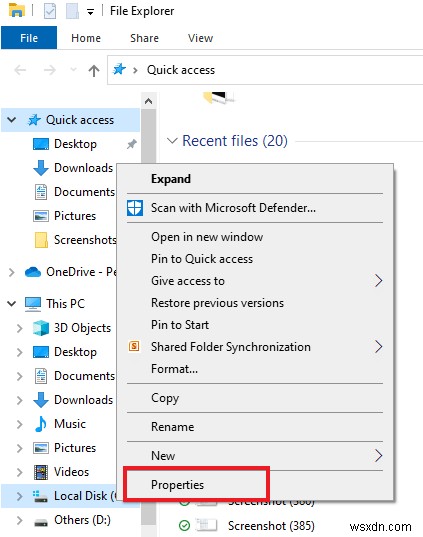
Task: Click the New folder quick-toolbar icon
Action: coord(72,11)
